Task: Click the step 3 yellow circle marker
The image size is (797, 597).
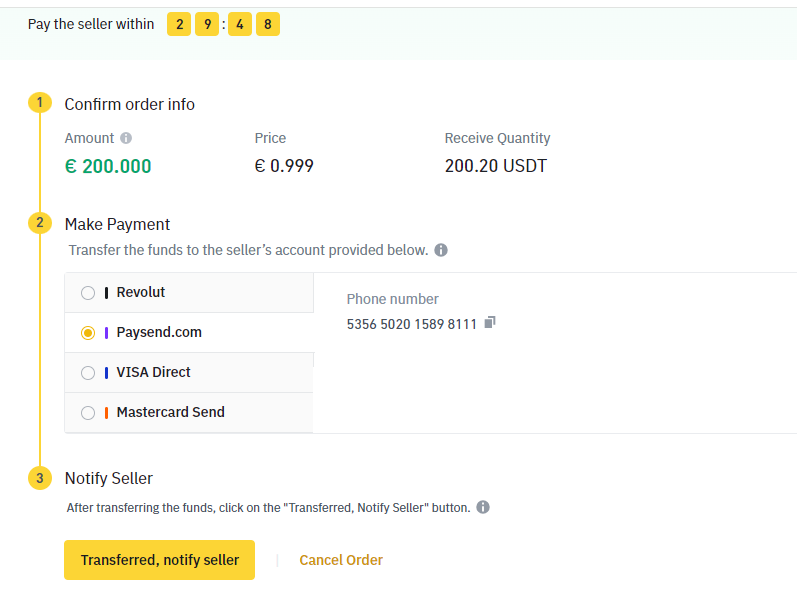Action: 40,478
